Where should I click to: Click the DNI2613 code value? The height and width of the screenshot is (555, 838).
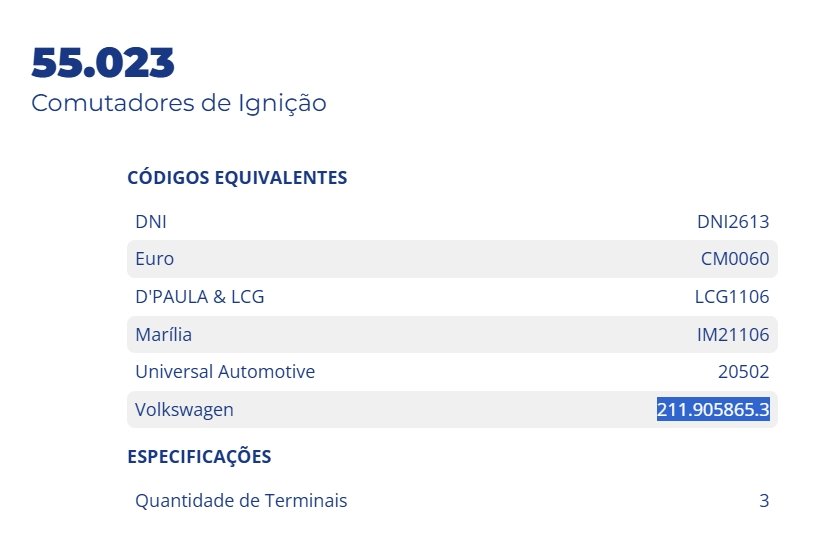click(x=733, y=221)
